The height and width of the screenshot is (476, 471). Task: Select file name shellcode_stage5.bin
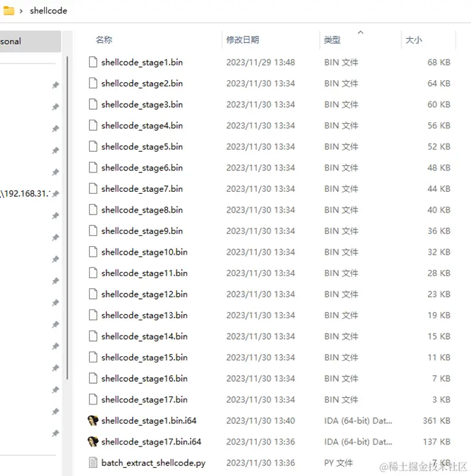point(142,147)
